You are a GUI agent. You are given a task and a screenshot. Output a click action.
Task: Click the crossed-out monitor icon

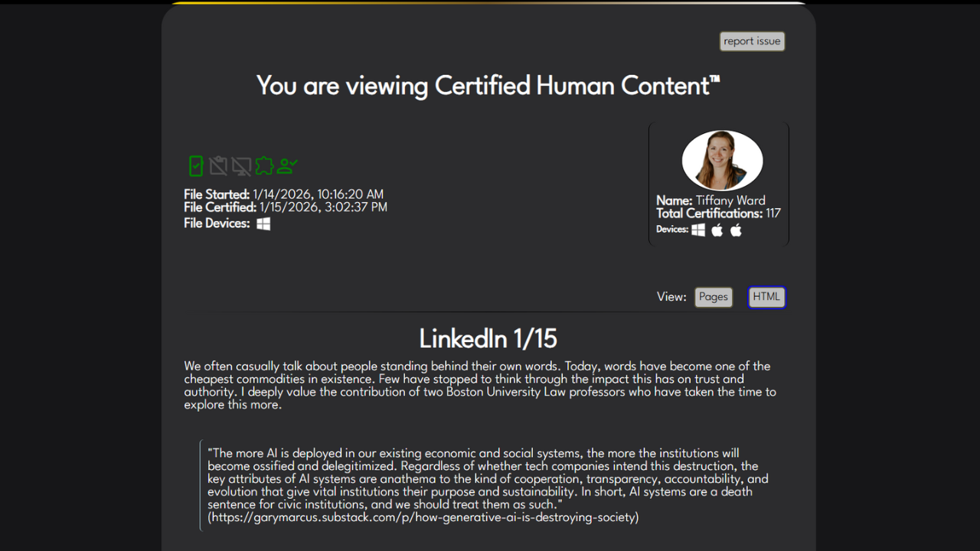241,165
